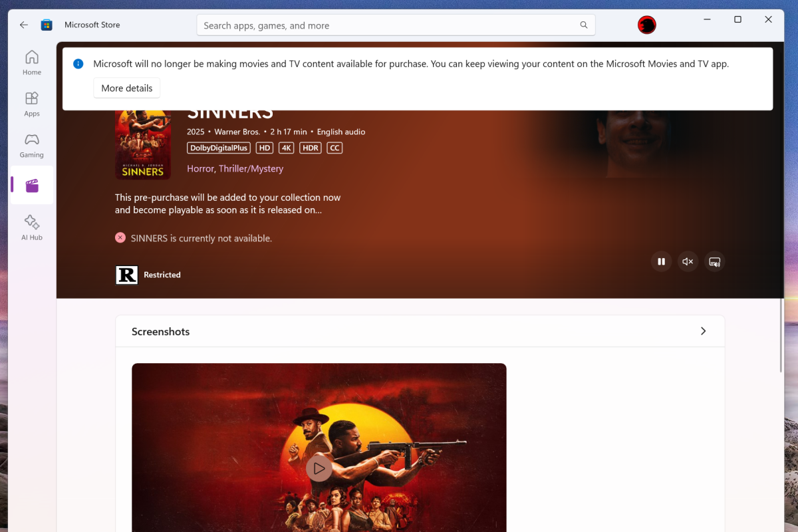Image resolution: width=798 pixels, height=532 pixels.
Task: Click the Restricted rating label
Action: [x=162, y=275]
